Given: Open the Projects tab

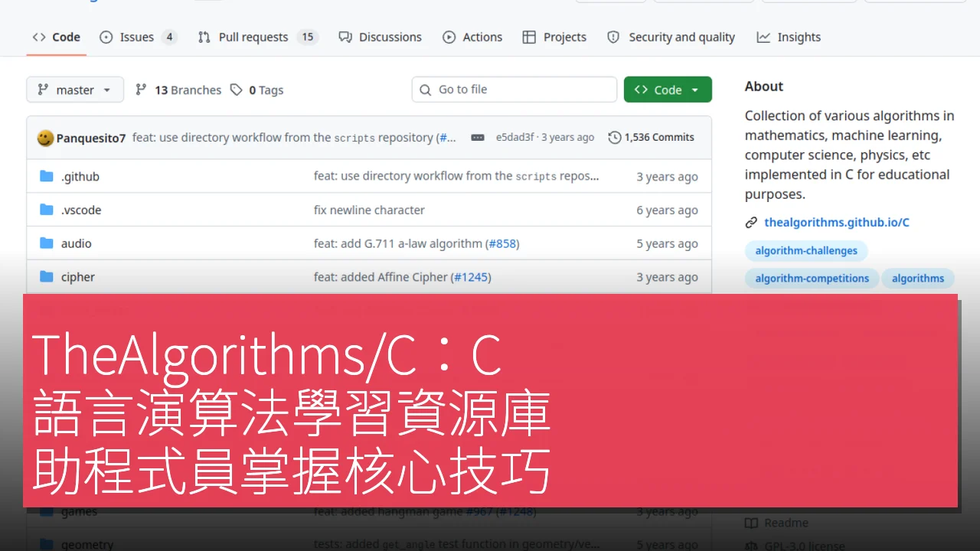Looking at the screenshot, I should [x=554, y=37].
